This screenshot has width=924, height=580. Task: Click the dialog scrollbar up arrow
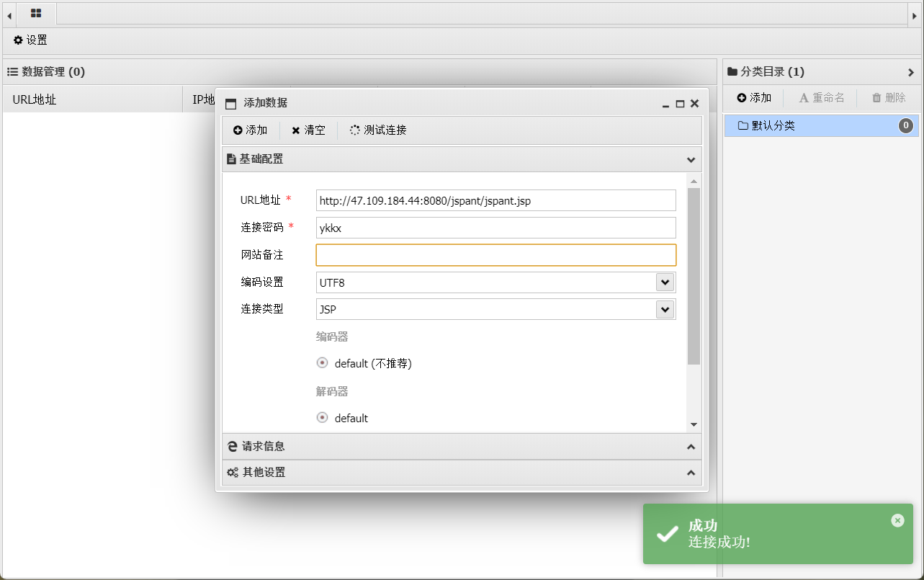click(694, 182)
